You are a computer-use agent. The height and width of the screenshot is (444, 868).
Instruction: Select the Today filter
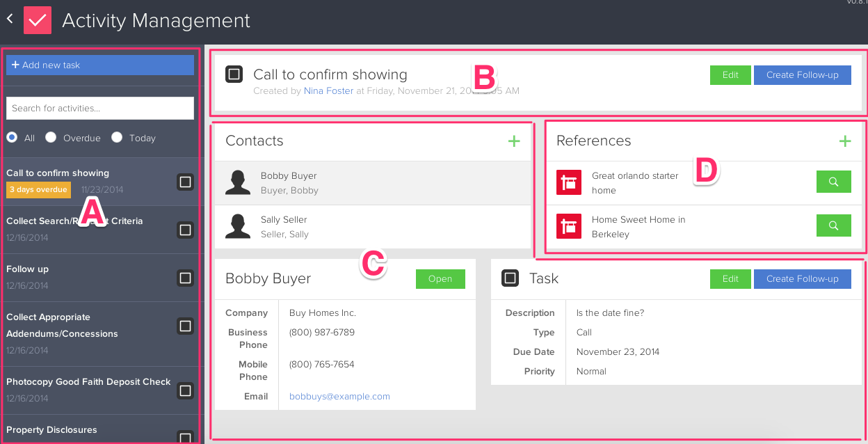pyautogui.click(x=116, y=137)
